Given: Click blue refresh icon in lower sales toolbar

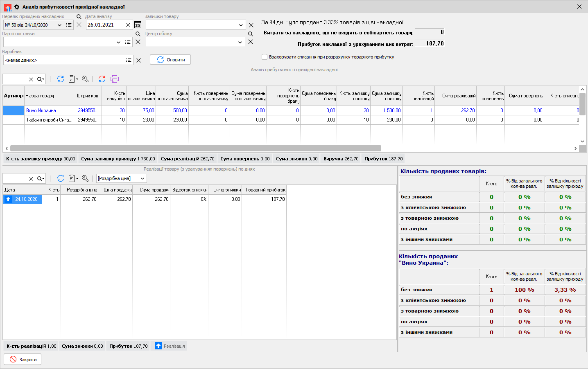Looking at the screenshot, I should 61,178.
